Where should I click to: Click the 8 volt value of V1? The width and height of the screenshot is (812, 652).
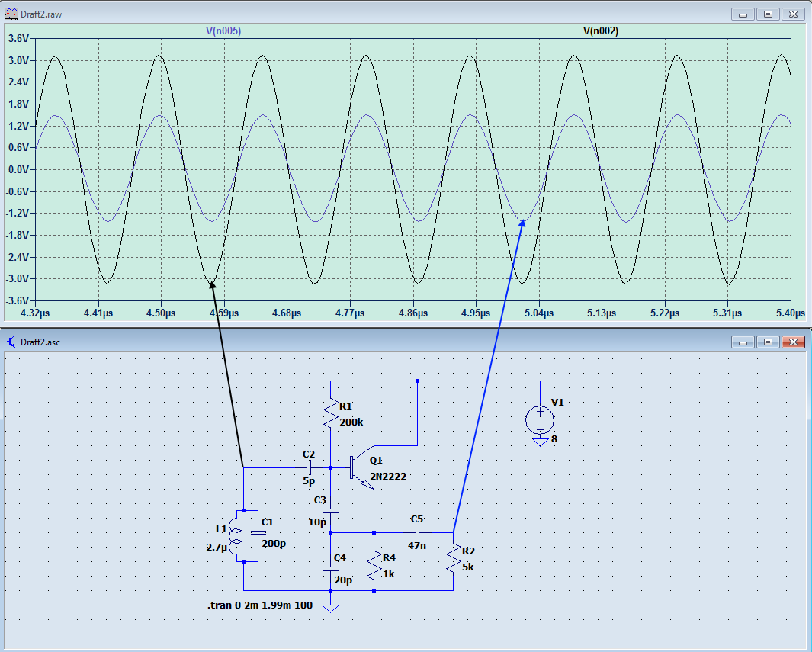coord(554,439)
